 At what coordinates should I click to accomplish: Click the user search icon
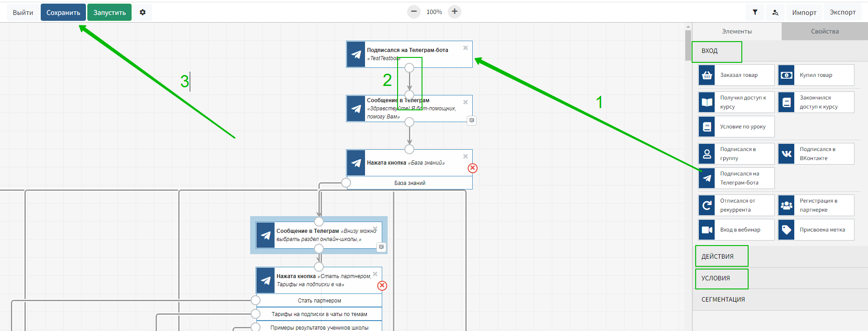coord(775,13)
